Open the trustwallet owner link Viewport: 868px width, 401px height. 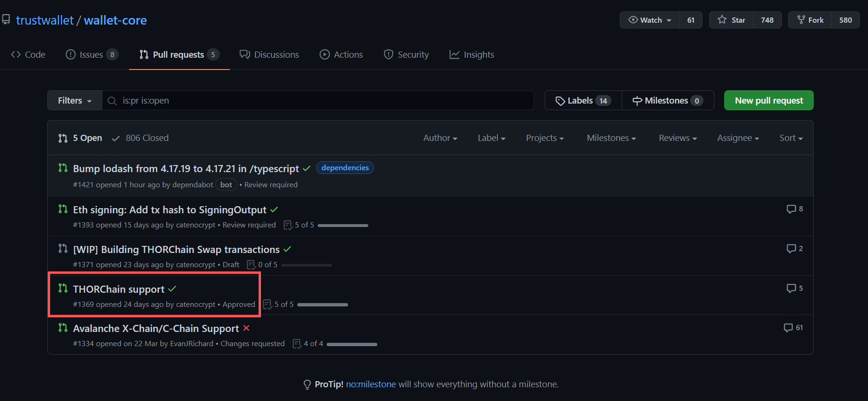[45, 20]
